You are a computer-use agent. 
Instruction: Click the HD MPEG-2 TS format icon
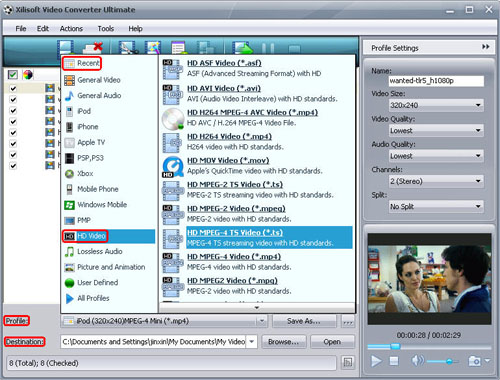[173, 191]
